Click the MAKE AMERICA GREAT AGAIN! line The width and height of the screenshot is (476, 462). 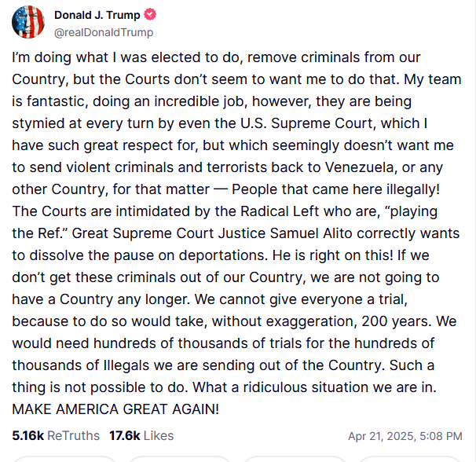point(115,409)
